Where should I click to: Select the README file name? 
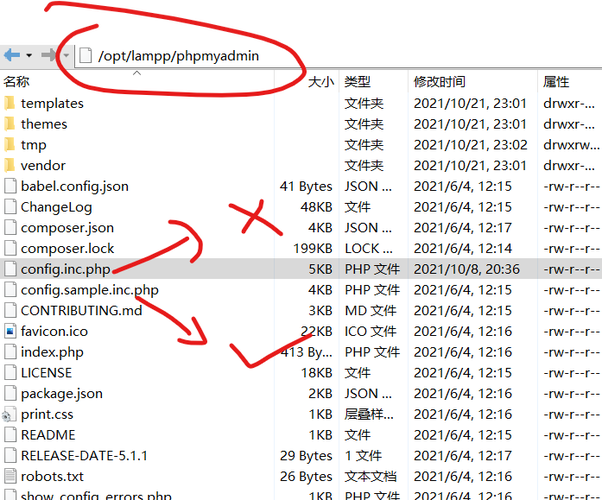[x=48, y=435]
